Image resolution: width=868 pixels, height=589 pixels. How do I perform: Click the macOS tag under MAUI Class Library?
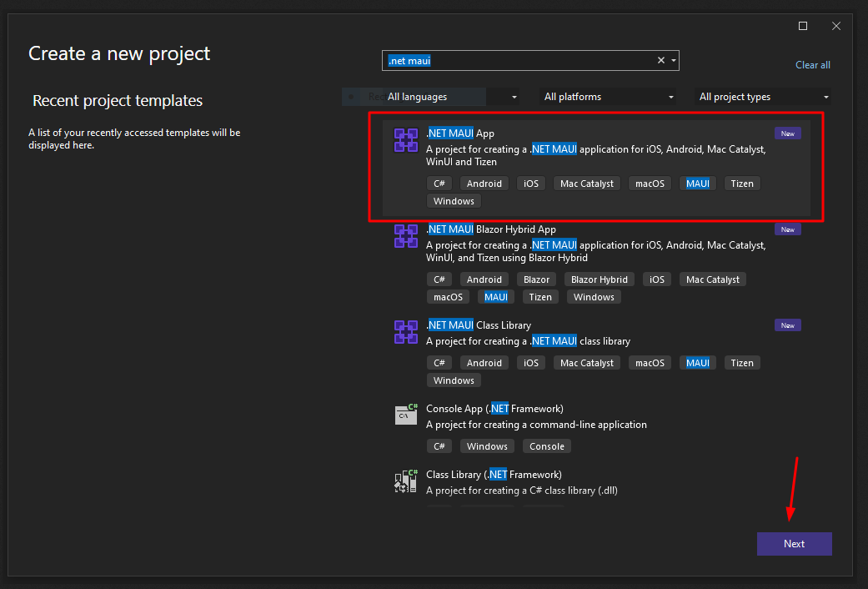point(650,363)
